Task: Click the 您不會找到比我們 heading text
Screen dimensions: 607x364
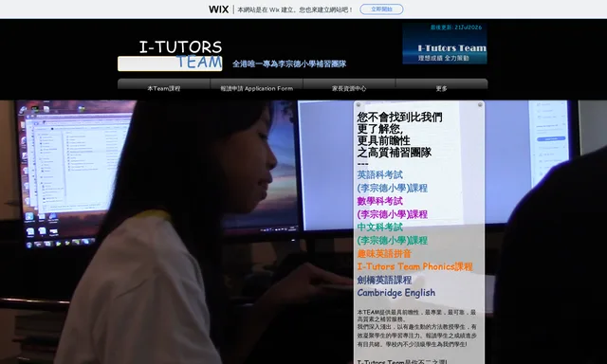Action: tap(399, 118)
